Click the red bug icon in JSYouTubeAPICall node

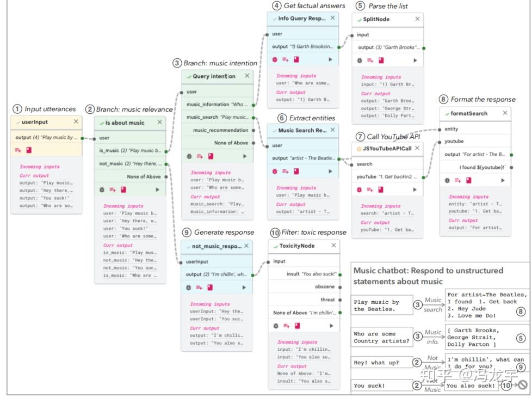(360, 190)
